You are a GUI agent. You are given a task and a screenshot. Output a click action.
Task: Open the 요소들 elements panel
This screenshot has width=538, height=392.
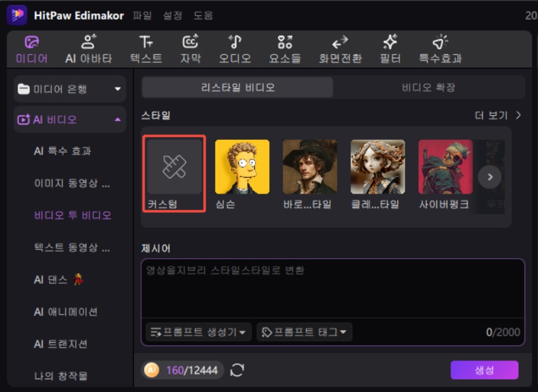click(284, 48)
